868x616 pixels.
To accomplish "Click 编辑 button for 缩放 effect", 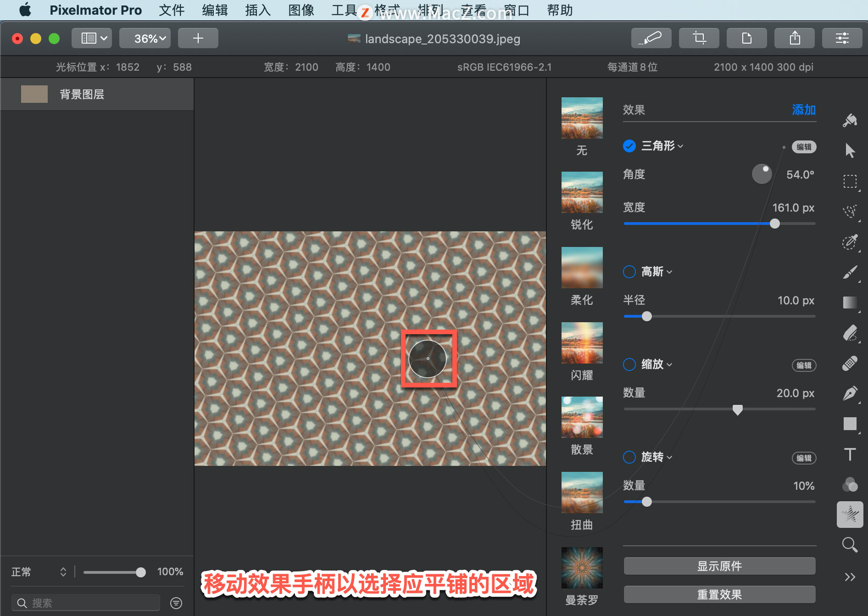I will pyautogui.click(x=804, y=365).
